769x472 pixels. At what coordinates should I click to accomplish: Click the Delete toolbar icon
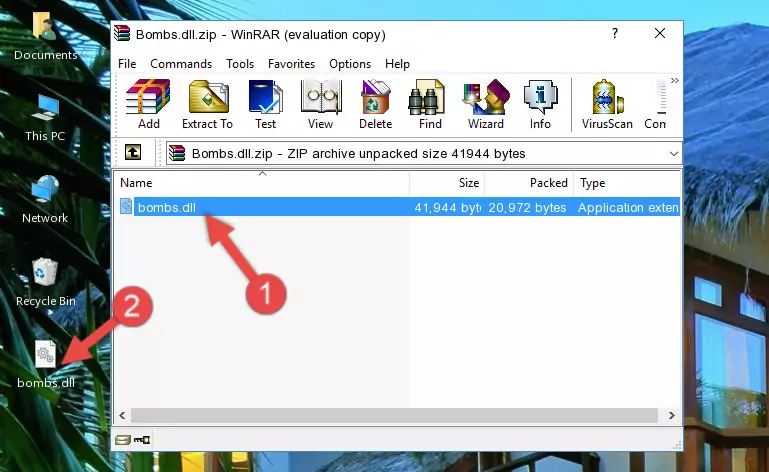pyautogui.click(x=376, y=105)
